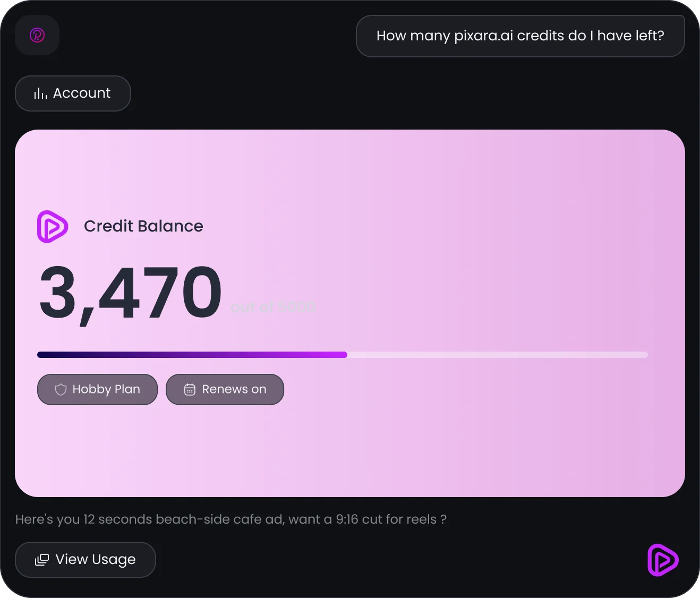Click the purple Pixara logo at bottom right
The width and height of the screenshot is (700, 598).
[x=663, y=560]
